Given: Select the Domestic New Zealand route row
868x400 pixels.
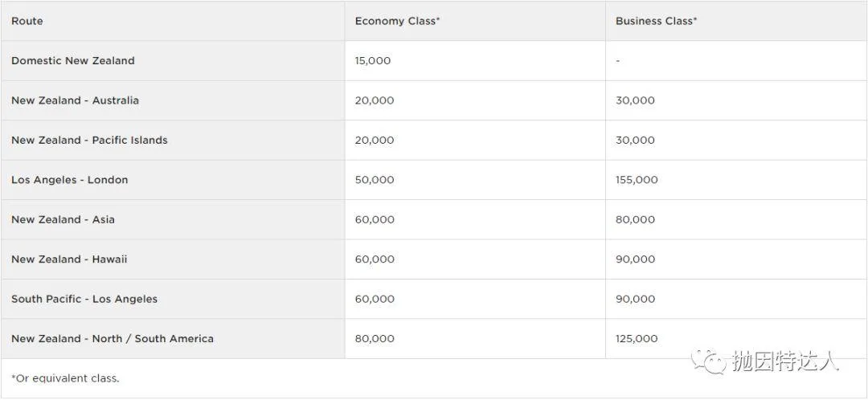Looking at the screenshot, I should pyautogui.click(x=73, y=60).
